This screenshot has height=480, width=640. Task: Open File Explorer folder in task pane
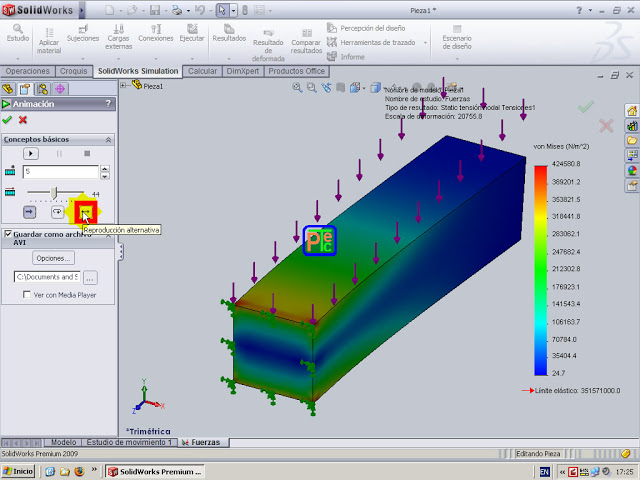[x=632, y=140]
